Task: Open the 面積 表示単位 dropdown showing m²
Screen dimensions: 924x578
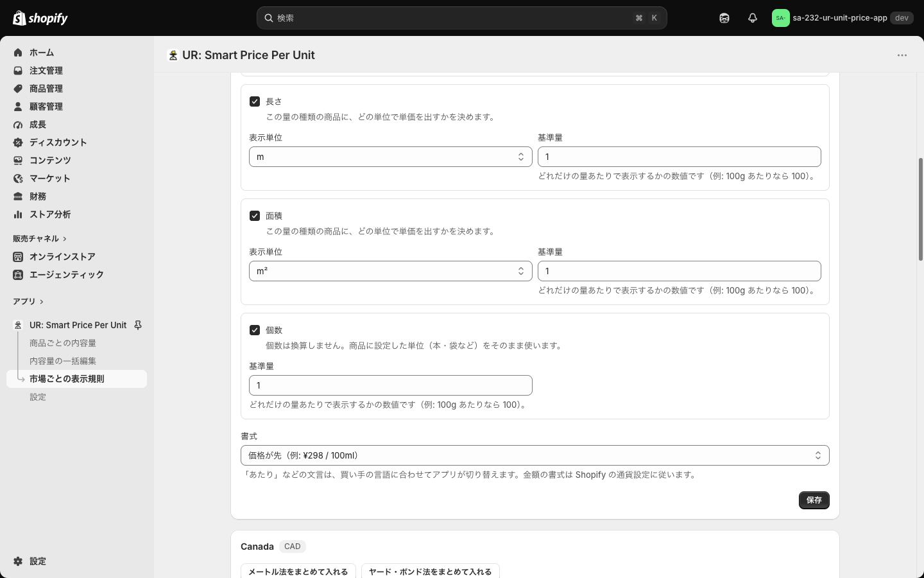Action: coord(391,271)
